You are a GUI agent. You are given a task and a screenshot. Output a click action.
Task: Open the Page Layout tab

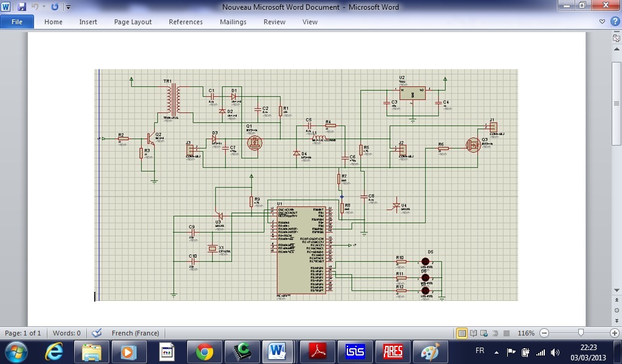[133, 22]
